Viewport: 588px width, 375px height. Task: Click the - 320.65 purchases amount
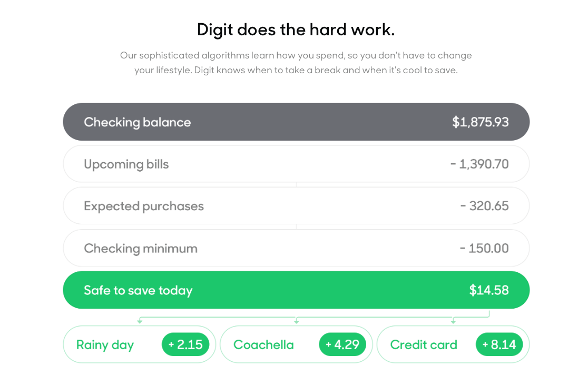pos(485,206)
